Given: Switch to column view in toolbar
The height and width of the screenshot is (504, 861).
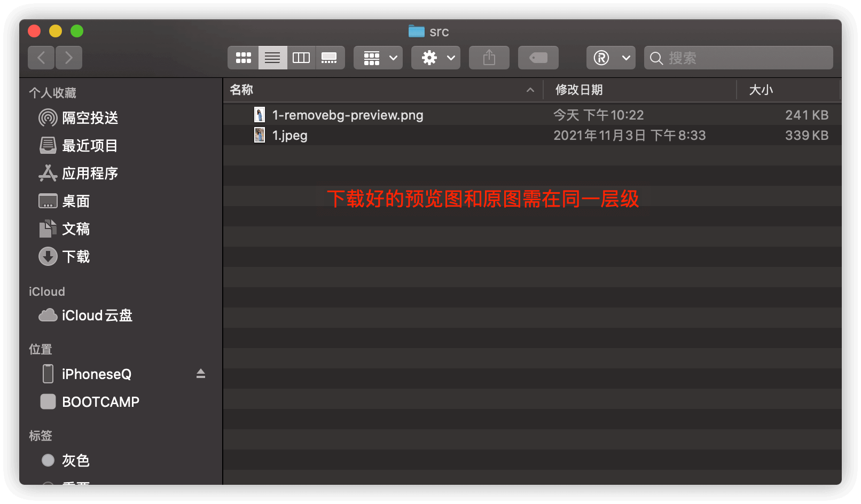Looking at the screenshot, I should 301,58.
